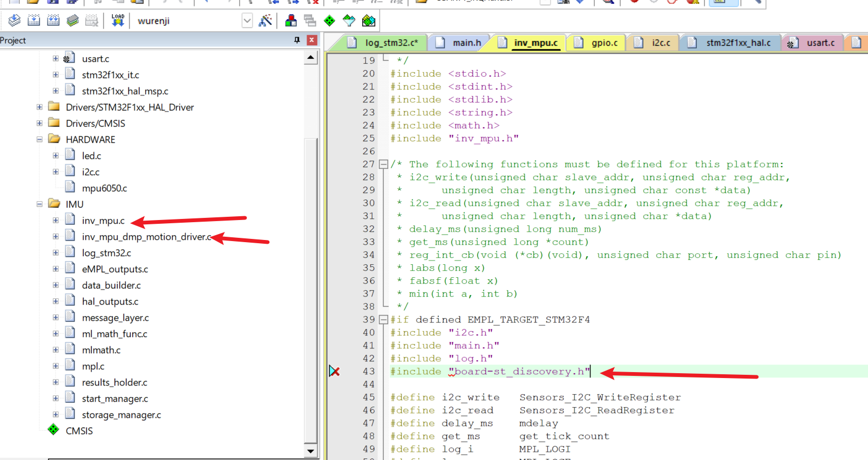
Task: Select ml_math_func.c in the project tree
Action: [x=114, y=334]
